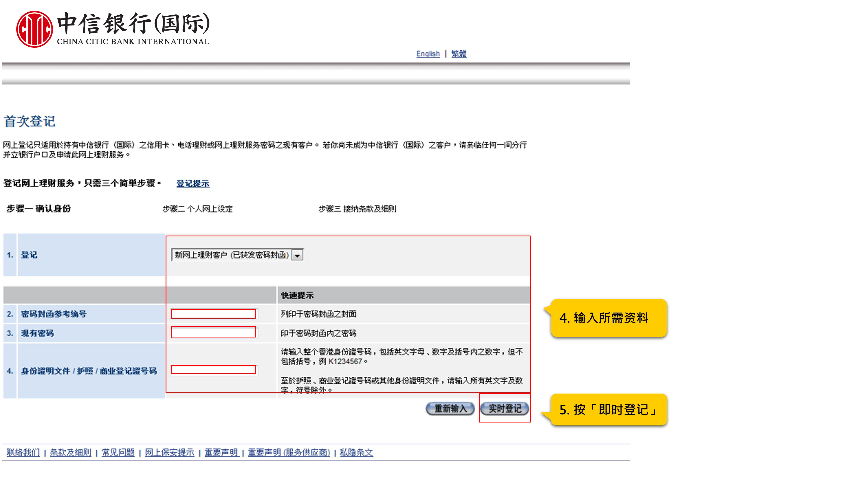Open the 条款及细则 footer link
Viewport: 868px width, 488px height.
(71, 453)
